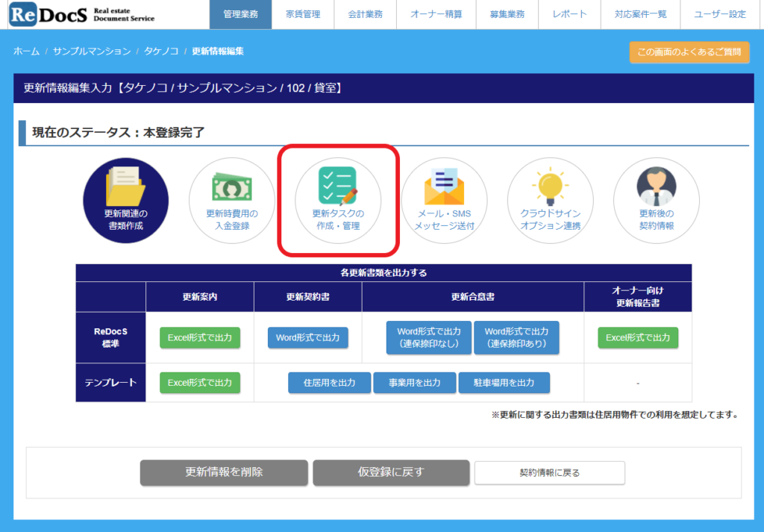Open レポート menu tab
Screen dimensions: 764x532
(569, 15)
